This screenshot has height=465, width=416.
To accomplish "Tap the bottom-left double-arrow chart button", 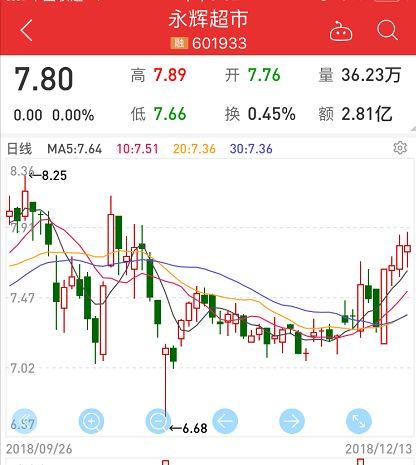I will (x=24, y=421).
